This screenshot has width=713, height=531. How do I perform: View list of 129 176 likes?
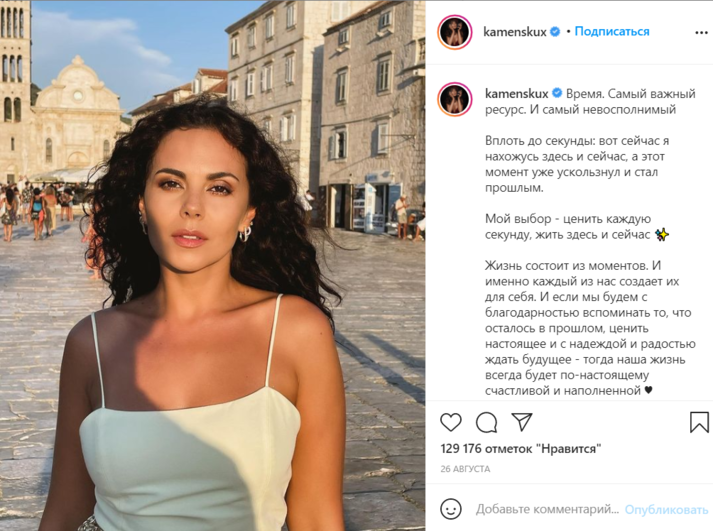pyautogui.click(x=521, y=449)
